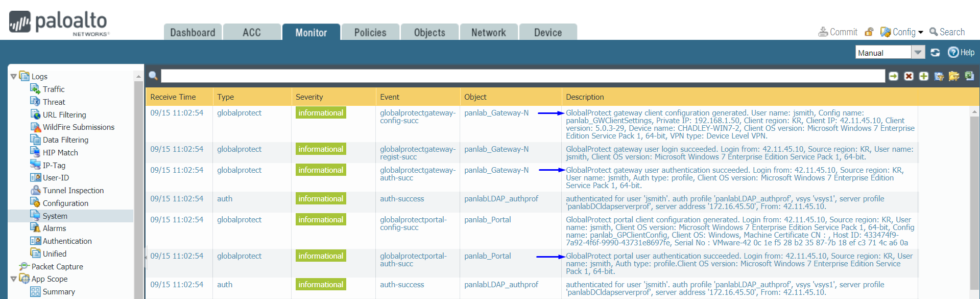Click globalprotectportal-auth-succ event
Screen dimensions: 980x299
pos(413,260)
